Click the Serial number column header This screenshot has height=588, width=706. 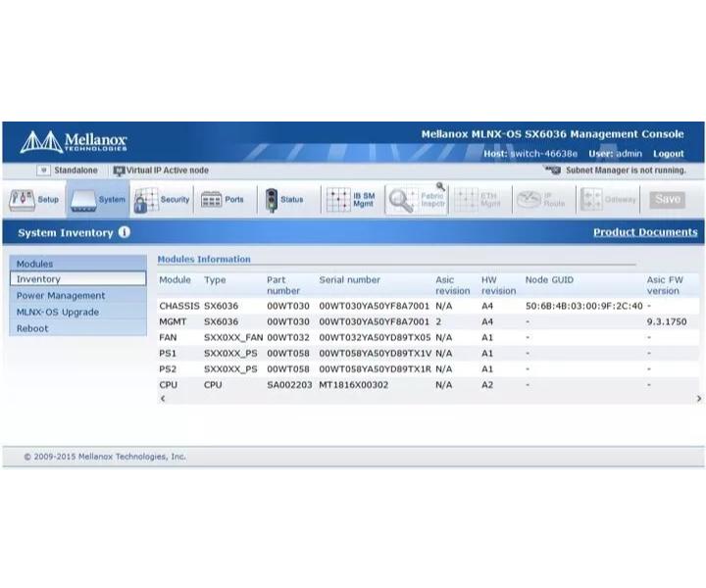(349, 280)
